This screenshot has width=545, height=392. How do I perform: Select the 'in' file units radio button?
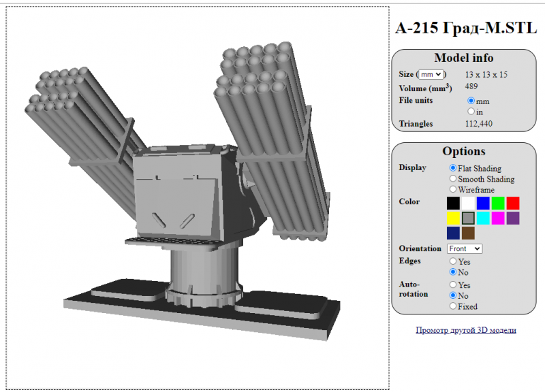[x=471, y=112]
